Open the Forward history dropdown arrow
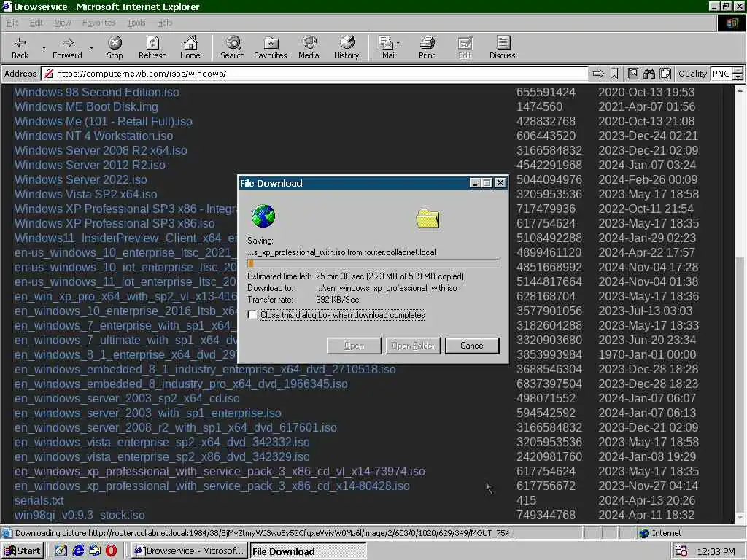 (91, 47)
